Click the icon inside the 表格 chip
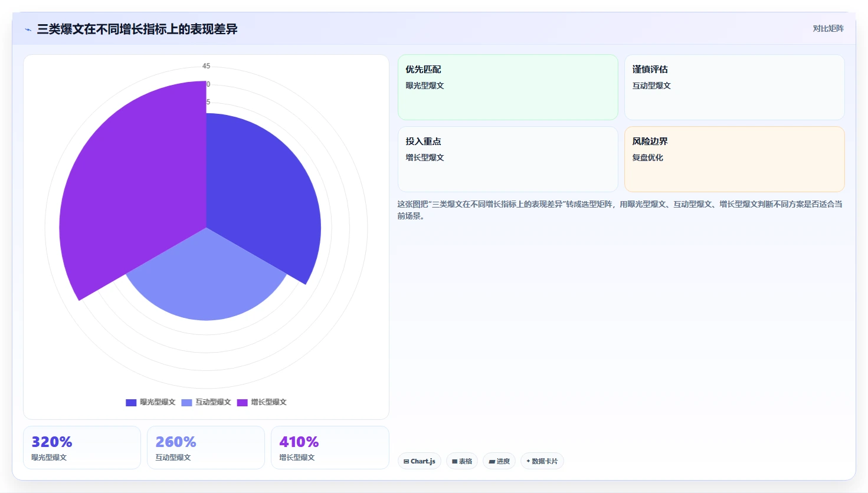 [x=455, y=462]
